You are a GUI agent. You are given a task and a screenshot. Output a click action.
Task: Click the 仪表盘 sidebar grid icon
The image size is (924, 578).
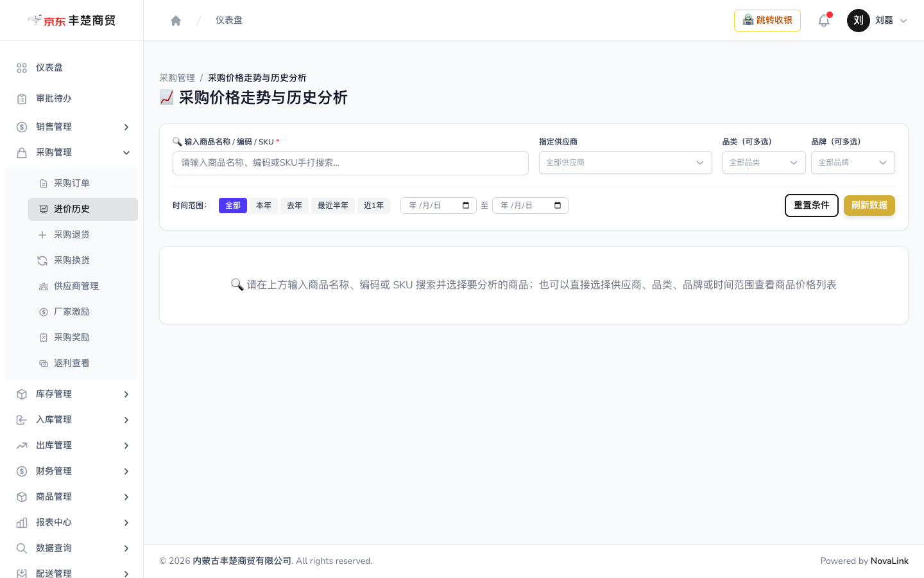(x=22, y=68)
